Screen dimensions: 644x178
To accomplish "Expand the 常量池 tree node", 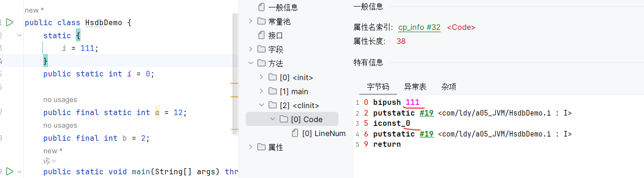I will click(250, 21).
